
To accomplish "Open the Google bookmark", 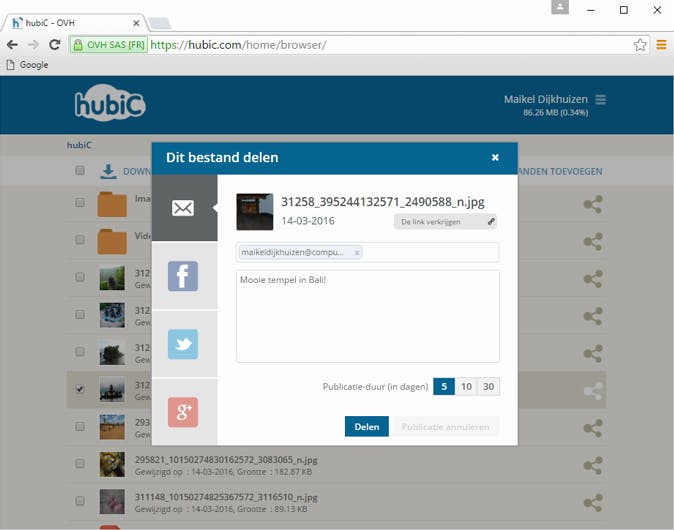I will coord(28,65).
